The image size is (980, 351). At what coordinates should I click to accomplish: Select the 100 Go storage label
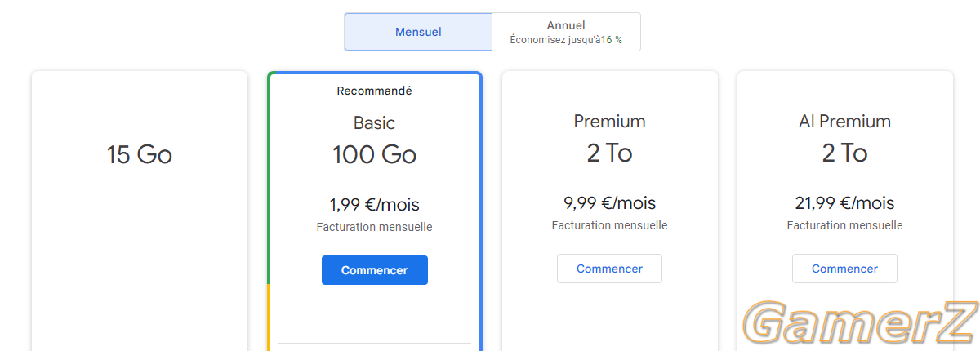tap(375, 154)
